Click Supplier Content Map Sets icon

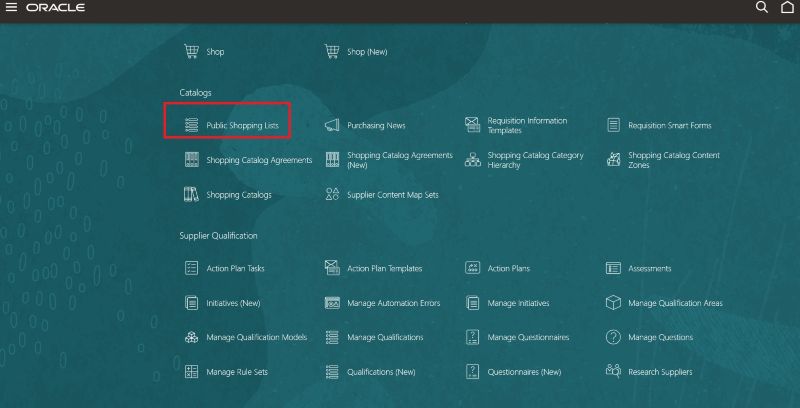click(332, 194)
